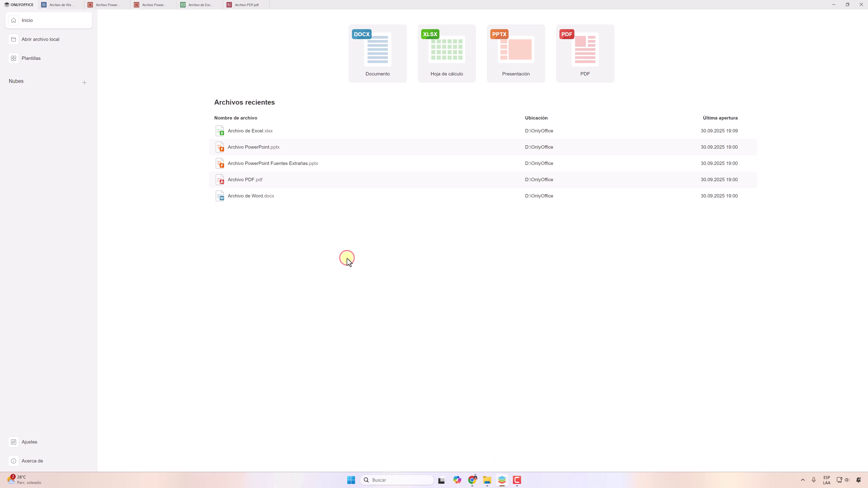Open Ajustes settings in sidebar
Image resolution: width=868 pixels, height=488 pixels.
tap(29, 442)
